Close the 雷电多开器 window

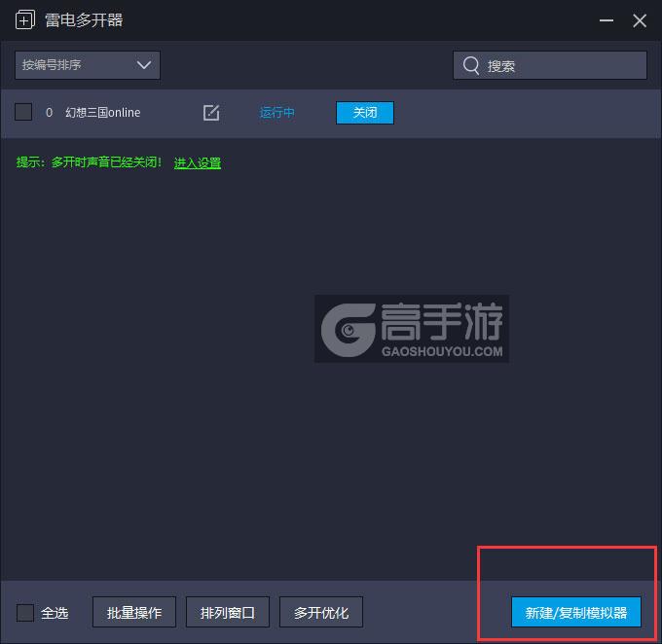pyautogui.click(x=640, y=20)
